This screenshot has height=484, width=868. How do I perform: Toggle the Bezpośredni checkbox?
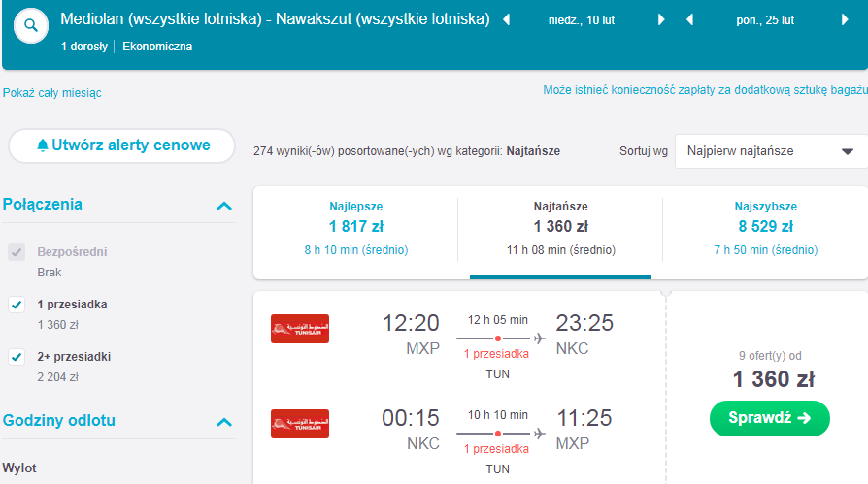(x=17, y=252)
